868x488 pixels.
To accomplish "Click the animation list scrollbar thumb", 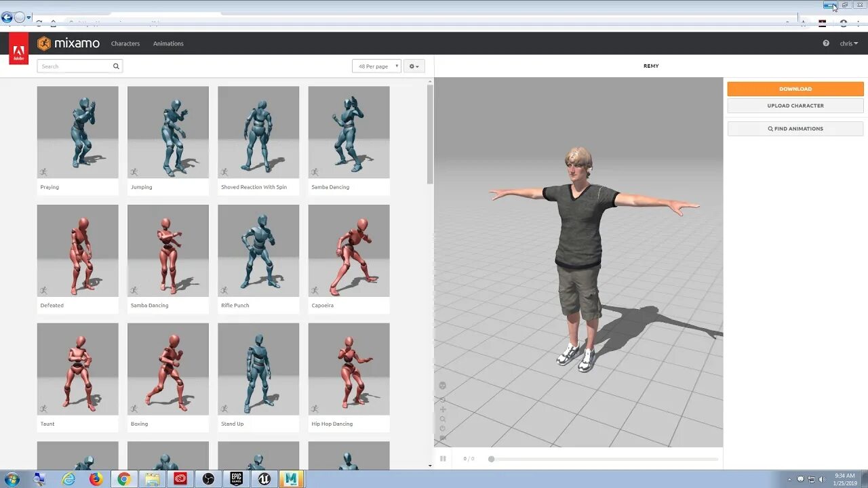I will click(x=430, y=134).
